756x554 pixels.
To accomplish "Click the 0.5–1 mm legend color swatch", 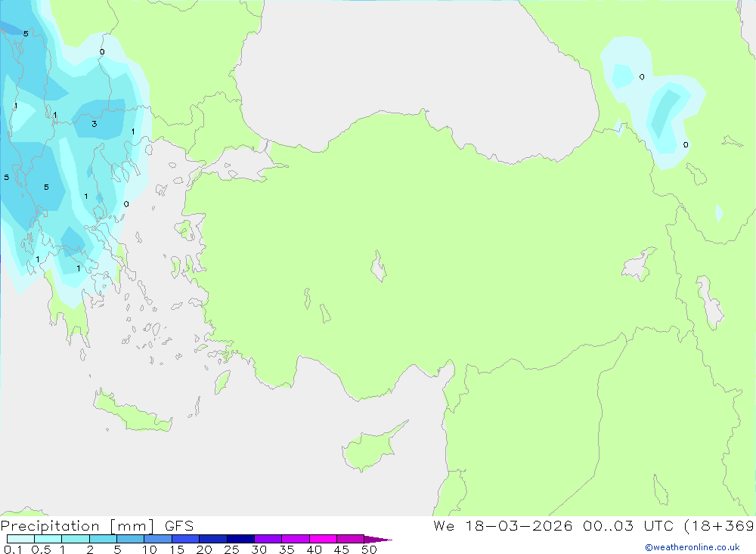I will tap(48, 539).
